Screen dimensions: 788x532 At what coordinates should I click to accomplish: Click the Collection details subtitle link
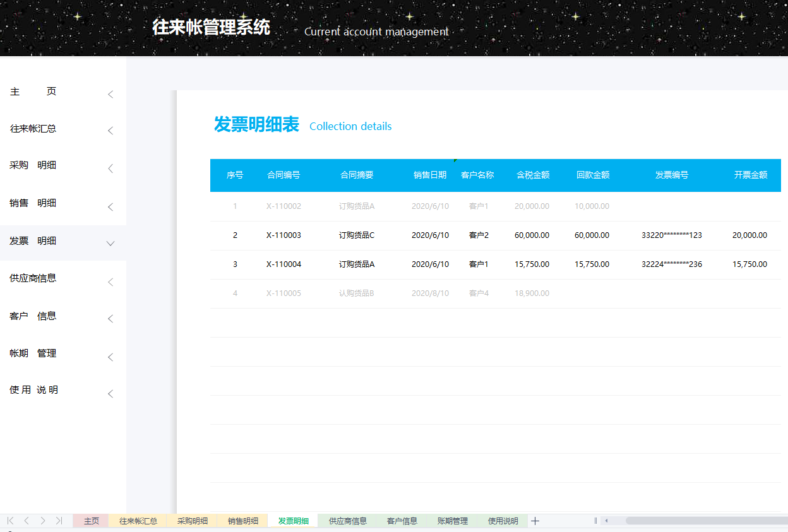click(x=350, y=126)
